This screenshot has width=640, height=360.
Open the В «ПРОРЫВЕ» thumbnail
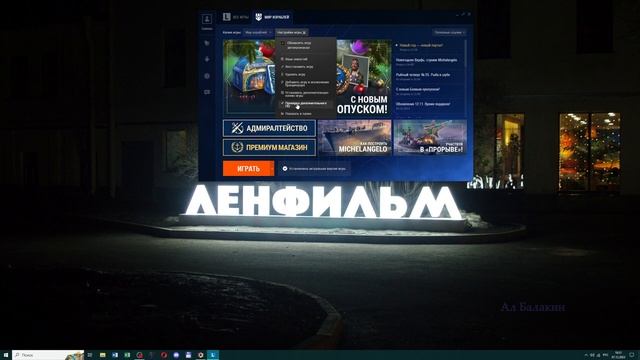(430, 137)
